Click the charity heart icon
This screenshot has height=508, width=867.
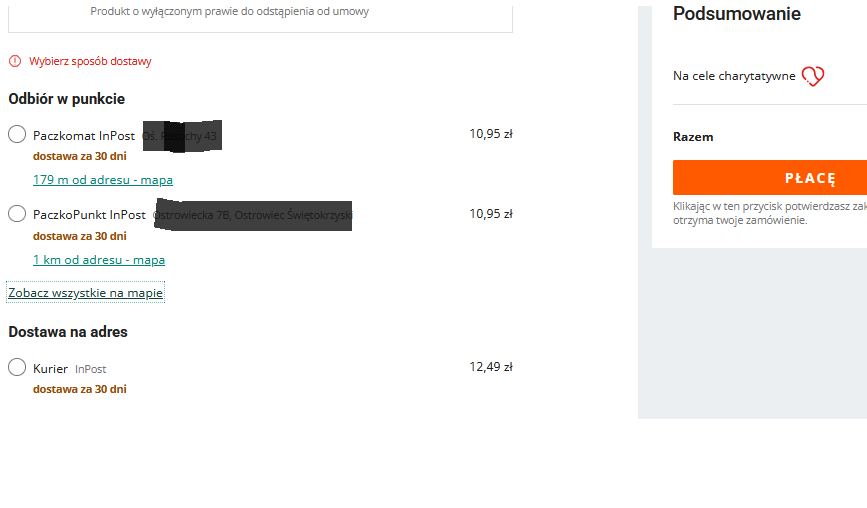[x=813, y=76]
